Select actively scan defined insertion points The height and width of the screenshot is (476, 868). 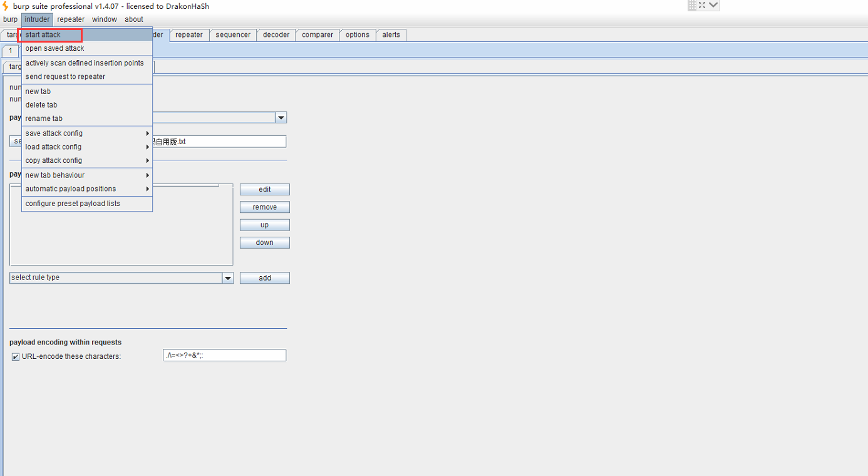[x=87, y=63]
